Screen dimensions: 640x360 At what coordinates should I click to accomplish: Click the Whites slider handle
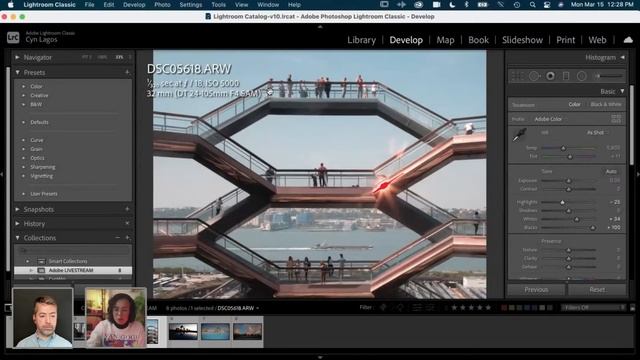(577, 219)
